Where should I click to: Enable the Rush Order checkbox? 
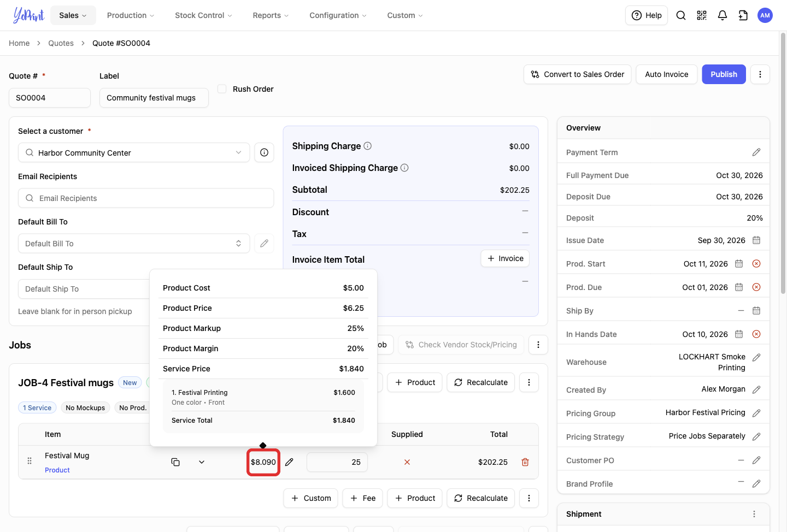click(222, 88)
